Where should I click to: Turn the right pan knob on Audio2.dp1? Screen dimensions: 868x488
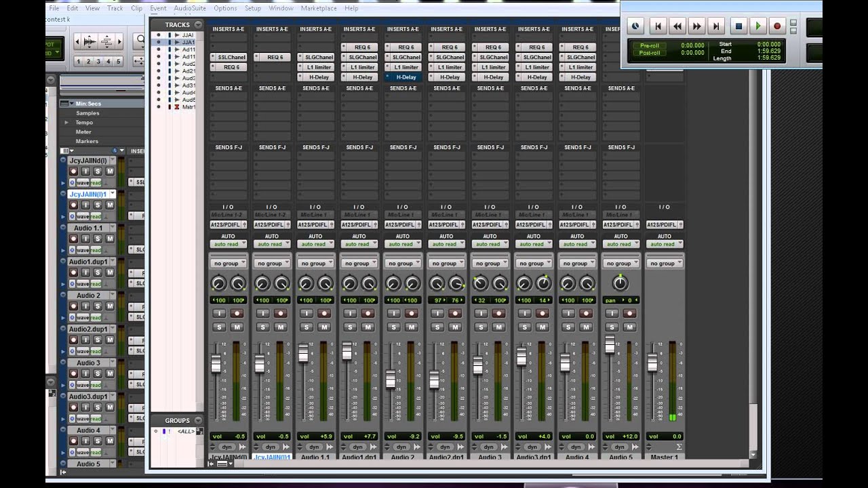point(456,283)
